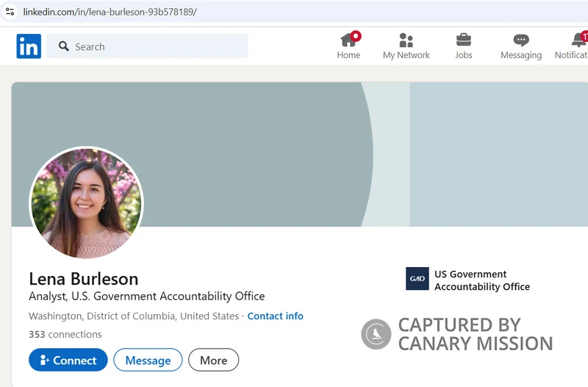Open the Jobs briefcase icon
This screenshot has width=588, height=387.
click(x=464, y=40)
